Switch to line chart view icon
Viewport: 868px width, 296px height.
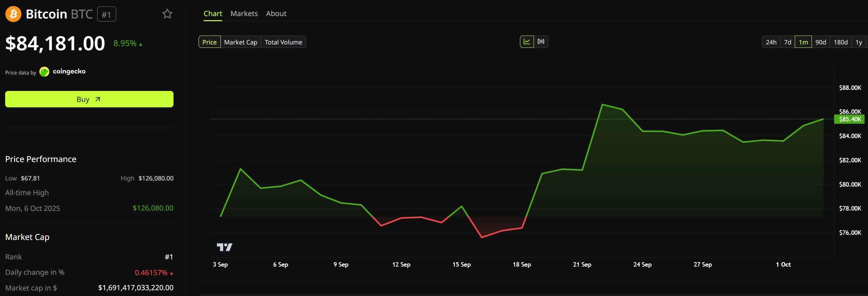527,42
